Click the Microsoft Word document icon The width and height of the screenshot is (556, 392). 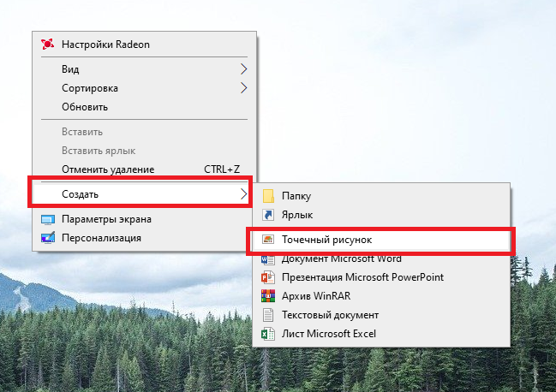268,259
